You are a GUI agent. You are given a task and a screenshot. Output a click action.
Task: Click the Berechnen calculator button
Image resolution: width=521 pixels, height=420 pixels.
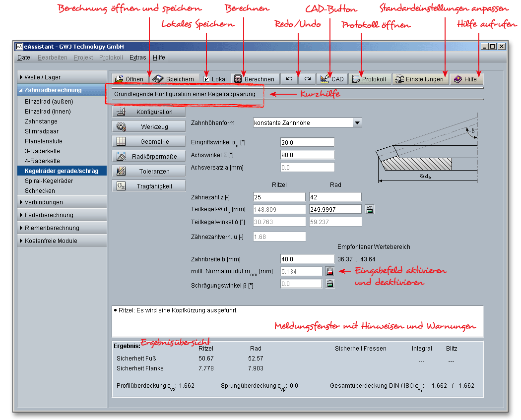coord(254,79)
